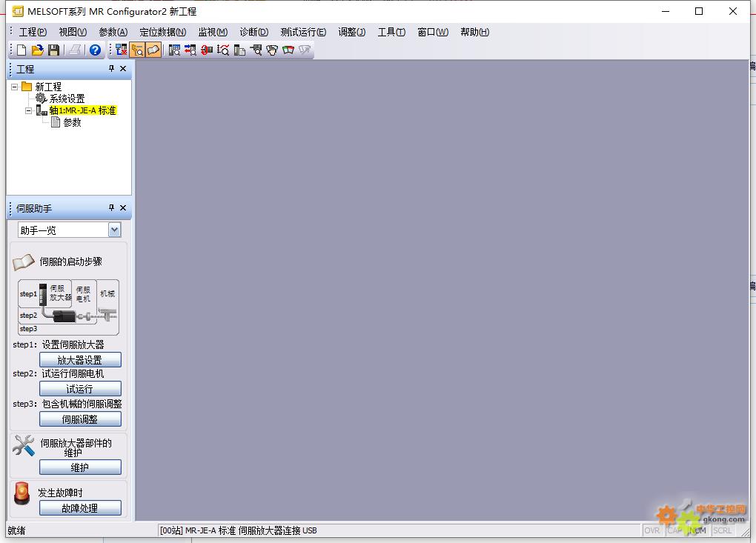
Task: Create a new project with the blank page icon
Action: (x=21, y=50)
